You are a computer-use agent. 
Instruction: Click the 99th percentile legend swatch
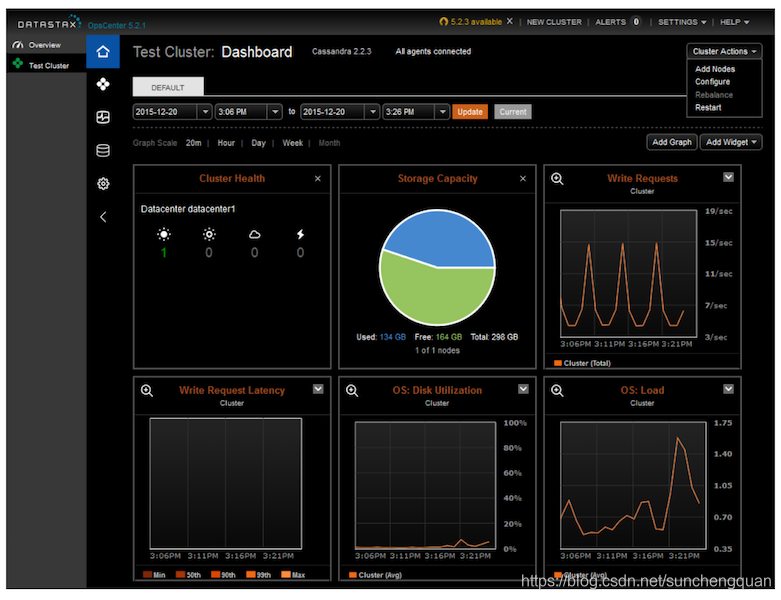pos(251,575)
